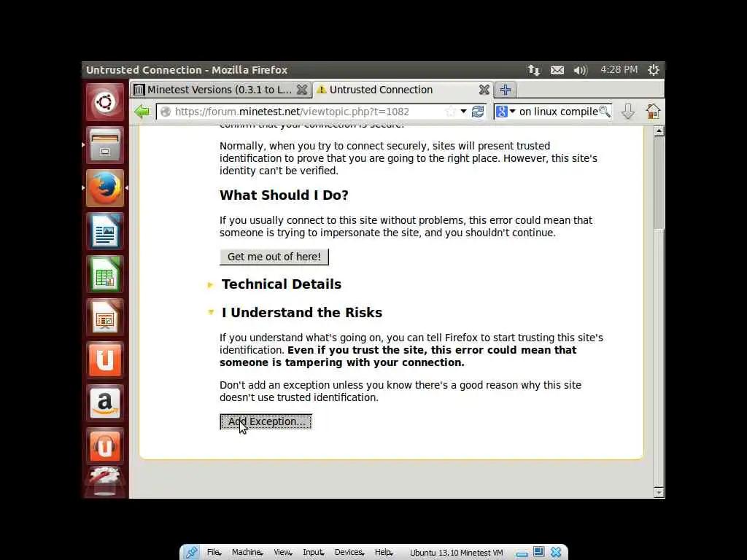The image size is (747, 560).
Task: Close the VM from VirtualBox toolbar
Action: click(555, 553)
